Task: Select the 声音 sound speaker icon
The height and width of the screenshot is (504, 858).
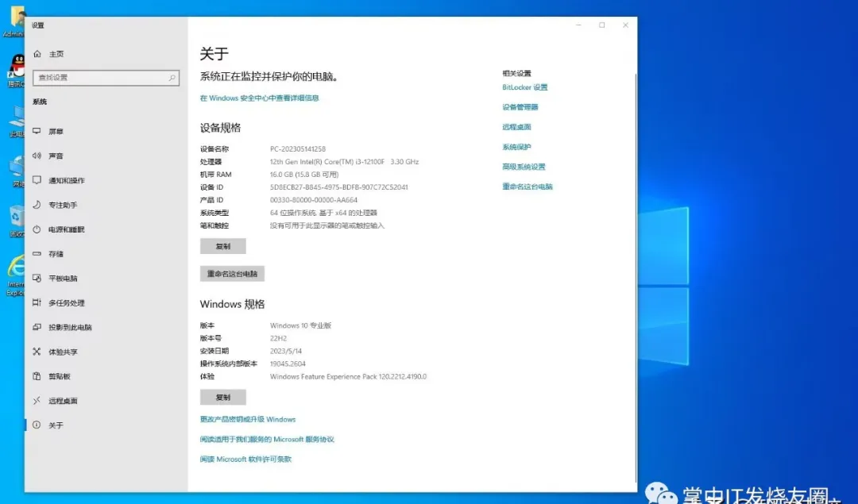Action: (x=37, y=156)
